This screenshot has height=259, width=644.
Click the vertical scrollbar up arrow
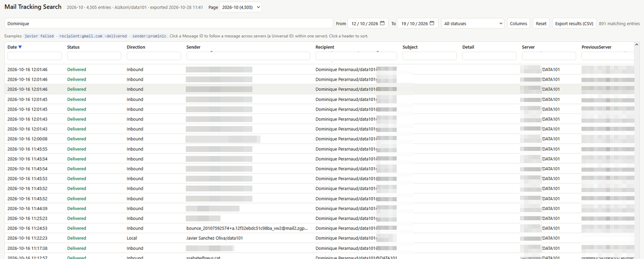click(637, 45)
